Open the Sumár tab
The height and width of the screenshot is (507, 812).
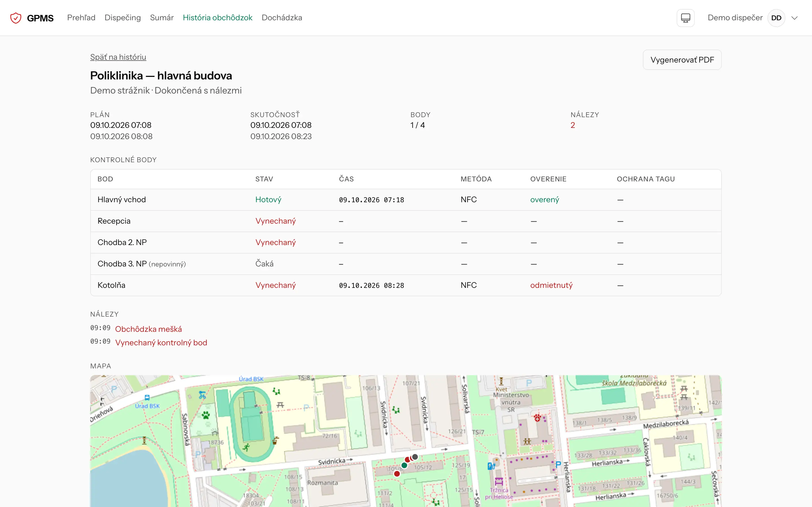(162, 18)
